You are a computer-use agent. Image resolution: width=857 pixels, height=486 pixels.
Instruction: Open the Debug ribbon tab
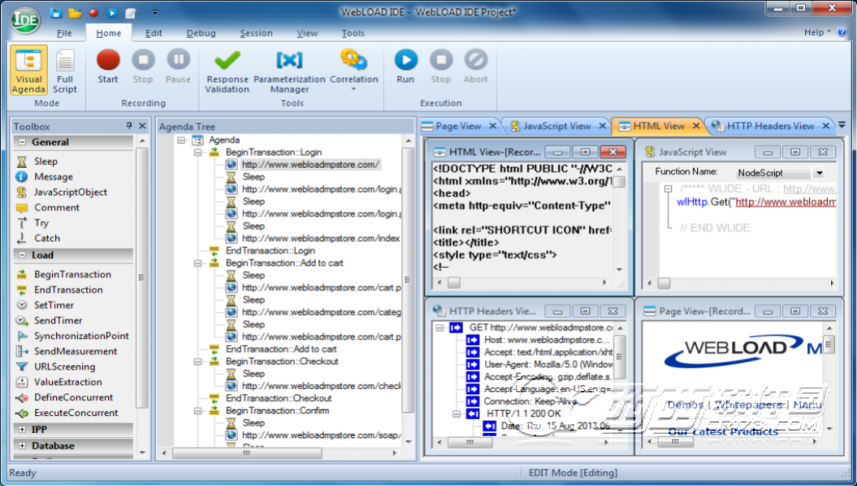[x=201, y=33]
